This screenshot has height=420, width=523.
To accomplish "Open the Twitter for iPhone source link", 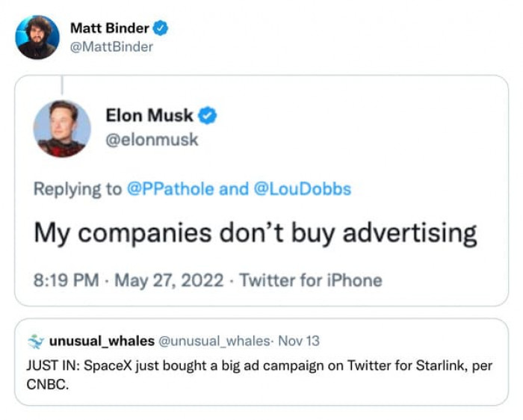I will [x=312, y=280].
